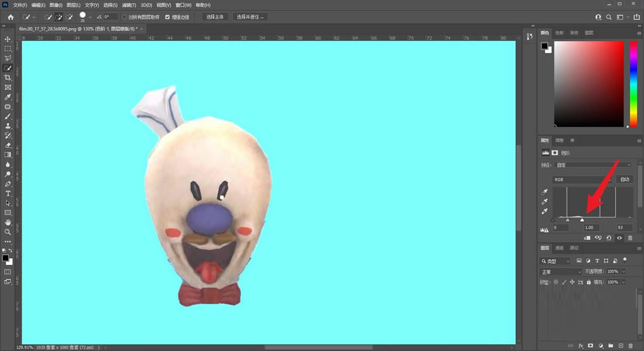Open the layer filter type dropdown 类型
This screenshot has width=644, height=351.
[555, 261]
